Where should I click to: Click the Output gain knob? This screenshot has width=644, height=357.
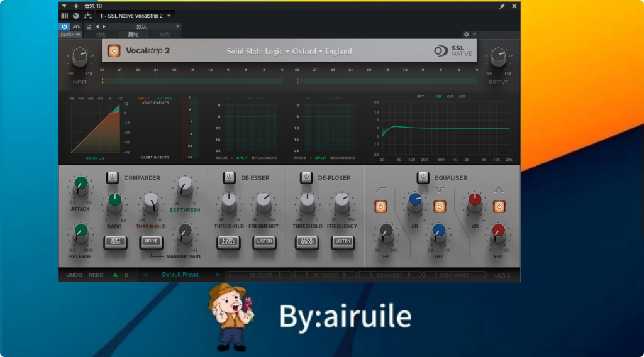coord(498,57)
